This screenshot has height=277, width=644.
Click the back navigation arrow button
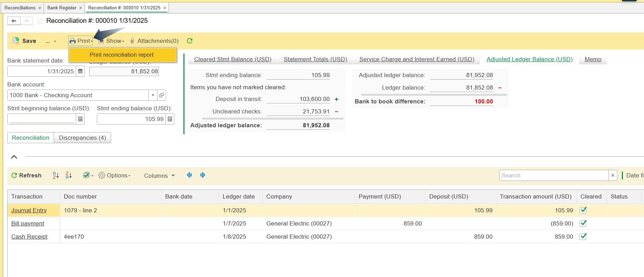[14, 21]
